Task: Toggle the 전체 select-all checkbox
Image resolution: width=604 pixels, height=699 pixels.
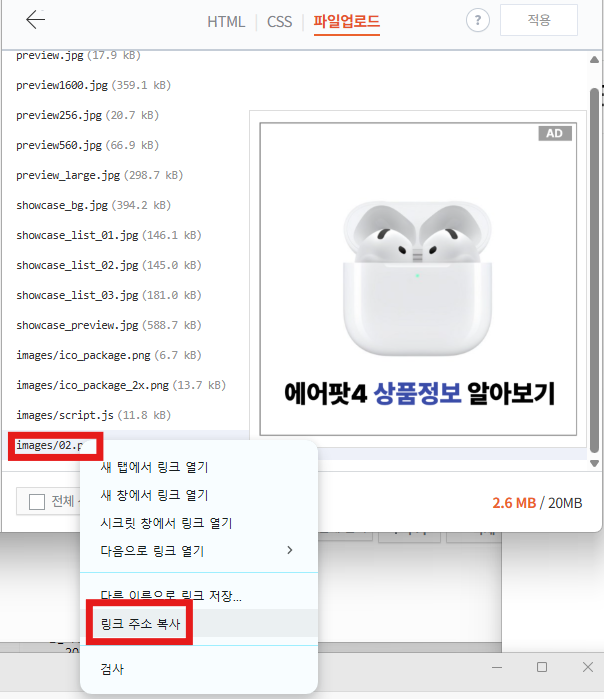Action: (37, 502)
